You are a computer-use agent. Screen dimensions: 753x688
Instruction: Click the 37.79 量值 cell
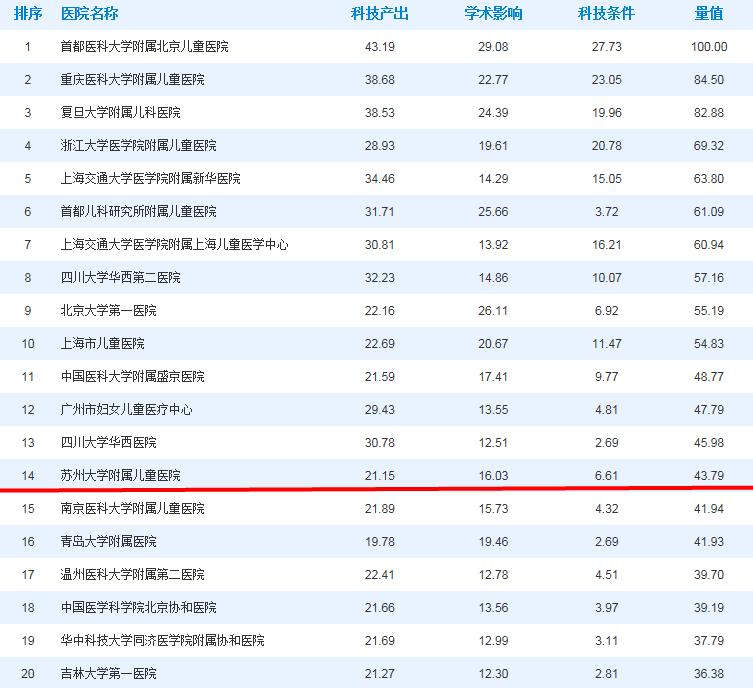click(709, 640)
